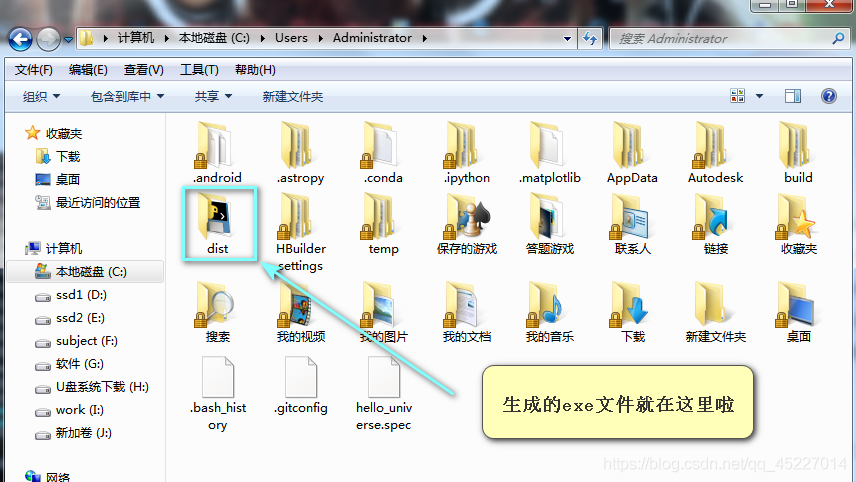The height and width of the screenshot is (482, 856).
Task: Open the .android folder
Action: click(x=217, y=150)
